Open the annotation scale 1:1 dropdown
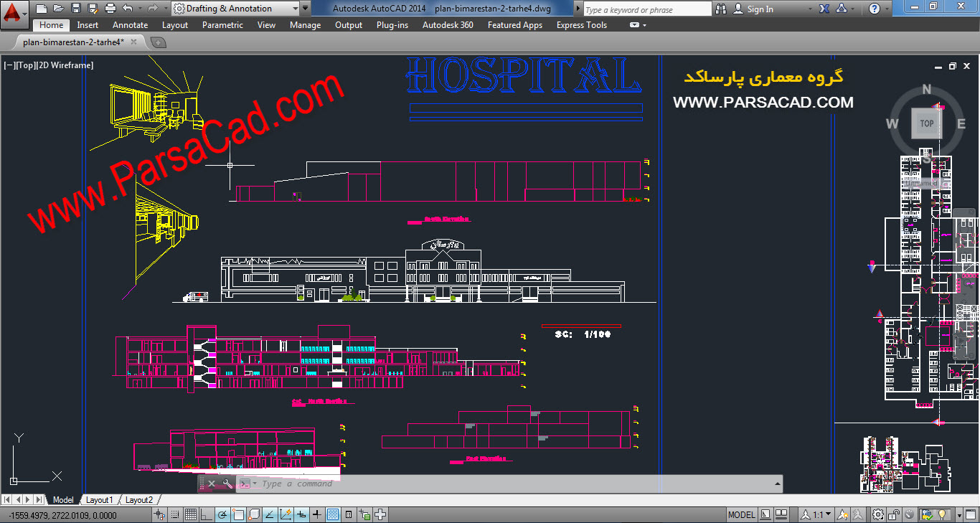 click(x=828, y=514)
